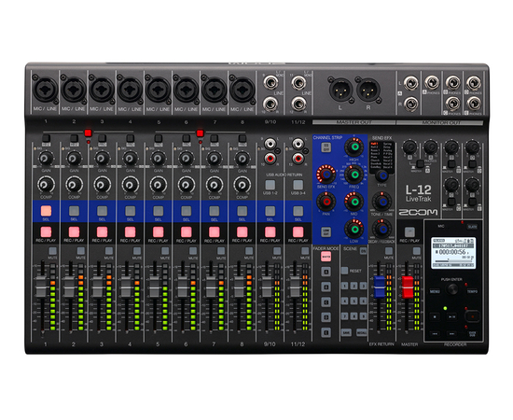The height and width of the screenshot is (420, 513).
Task: Toggle the EQ OFF button in Channel Strip
Action: click(326, 147)
